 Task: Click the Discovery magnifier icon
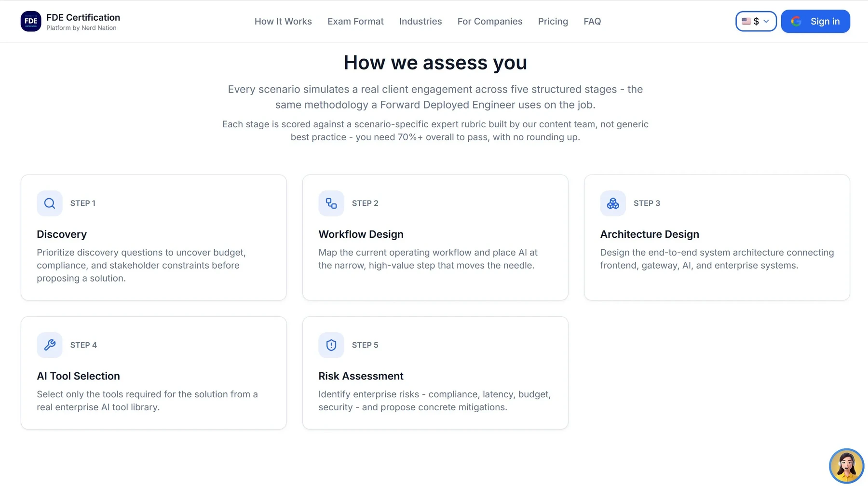(50, 203)
